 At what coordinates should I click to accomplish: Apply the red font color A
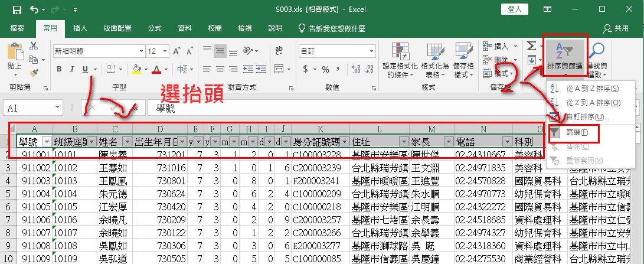pyautogui.click(x=156, y=69)
